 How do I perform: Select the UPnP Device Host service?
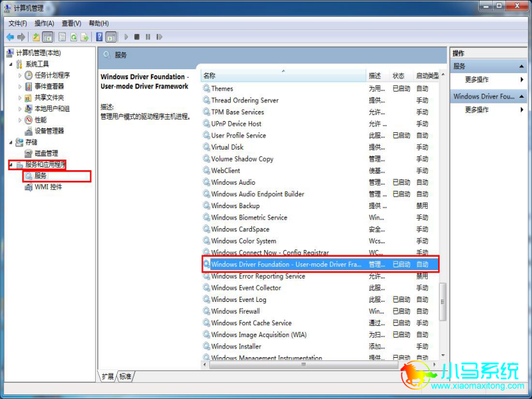pos(320,124)
